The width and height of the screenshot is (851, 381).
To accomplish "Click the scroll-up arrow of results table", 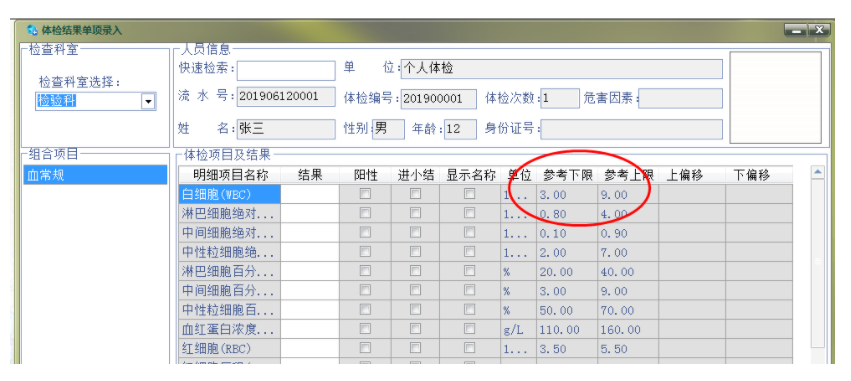I will tap(817, 173).
